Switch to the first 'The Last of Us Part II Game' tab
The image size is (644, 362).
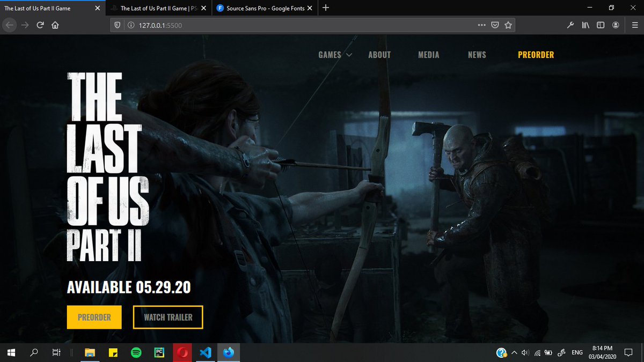click(x=53, y=8)
